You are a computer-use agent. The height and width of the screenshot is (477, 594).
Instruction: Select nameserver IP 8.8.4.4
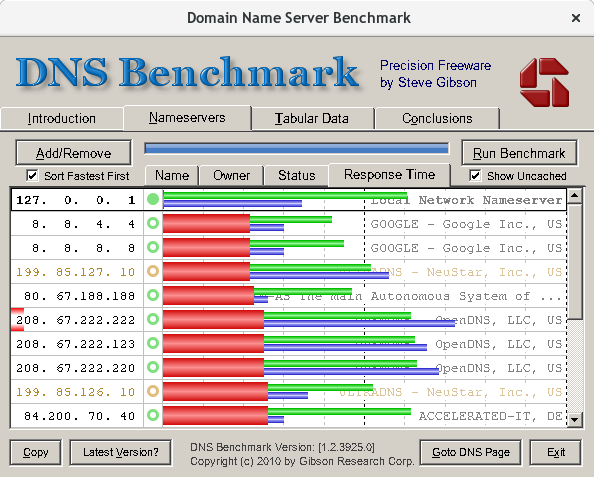point(83,224)
